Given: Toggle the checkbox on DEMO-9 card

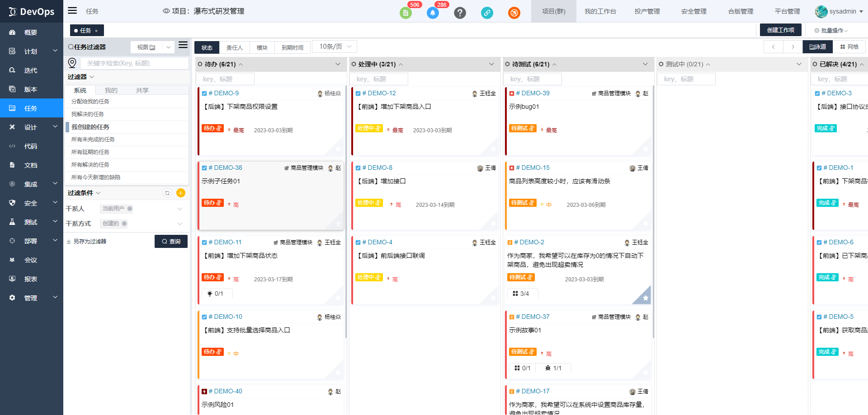Looking at the screenshot, I should (x=204, y=93).
